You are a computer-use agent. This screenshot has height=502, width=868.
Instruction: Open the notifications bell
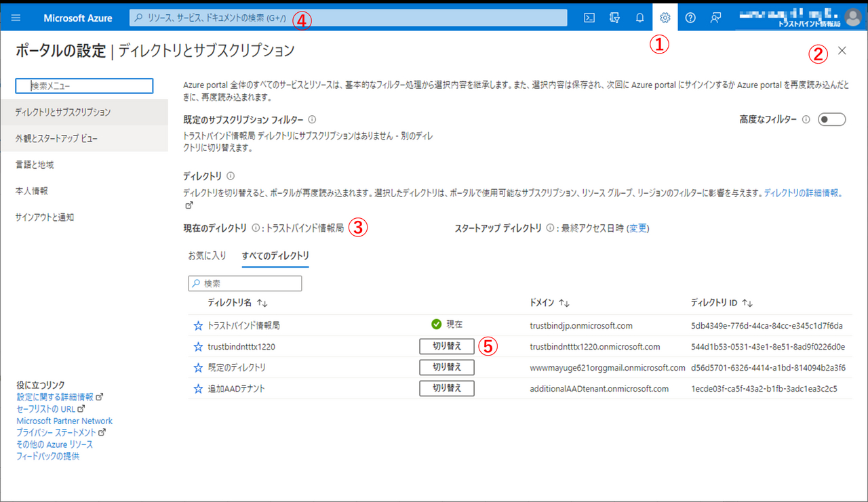(x=639, y=18)
